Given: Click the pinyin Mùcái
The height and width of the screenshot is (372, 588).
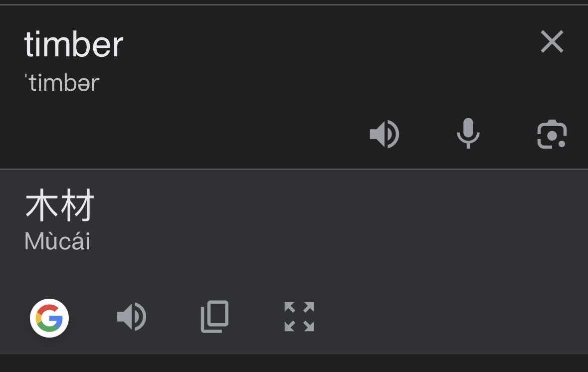Looking at the screenshot, I should (x=57, y=241).
